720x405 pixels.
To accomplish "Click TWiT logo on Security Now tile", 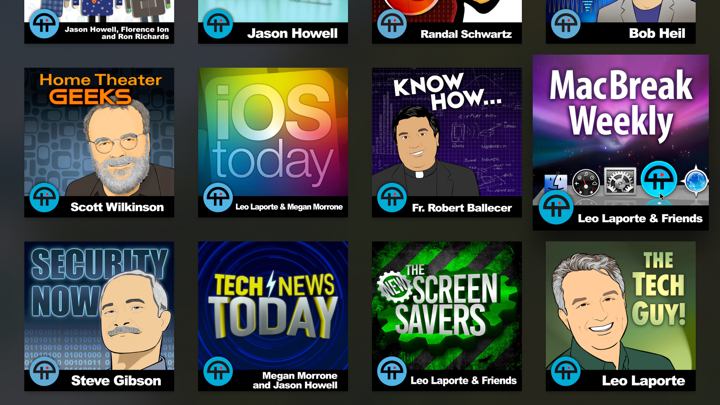I will coord(44,371).
